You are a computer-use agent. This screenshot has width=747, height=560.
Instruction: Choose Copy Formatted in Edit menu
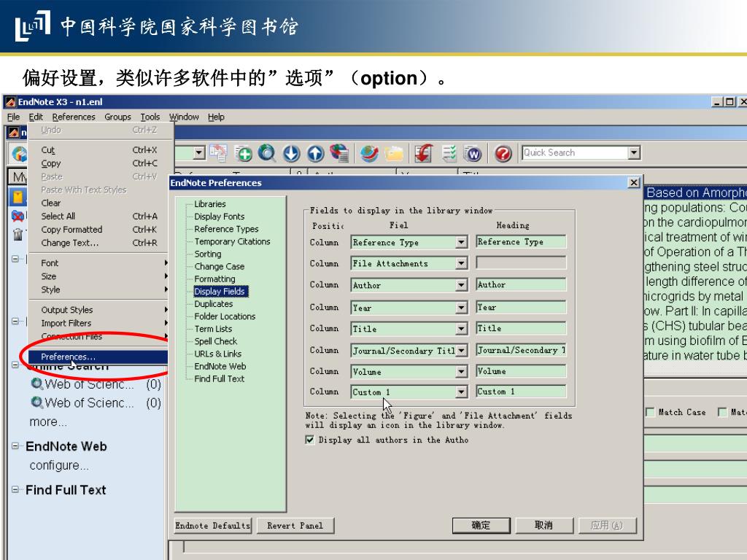[x=98, y=230]
